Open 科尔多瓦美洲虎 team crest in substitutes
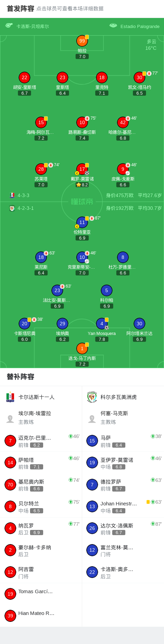Screen dimensions: 164x644 click(x=92, y=397)
